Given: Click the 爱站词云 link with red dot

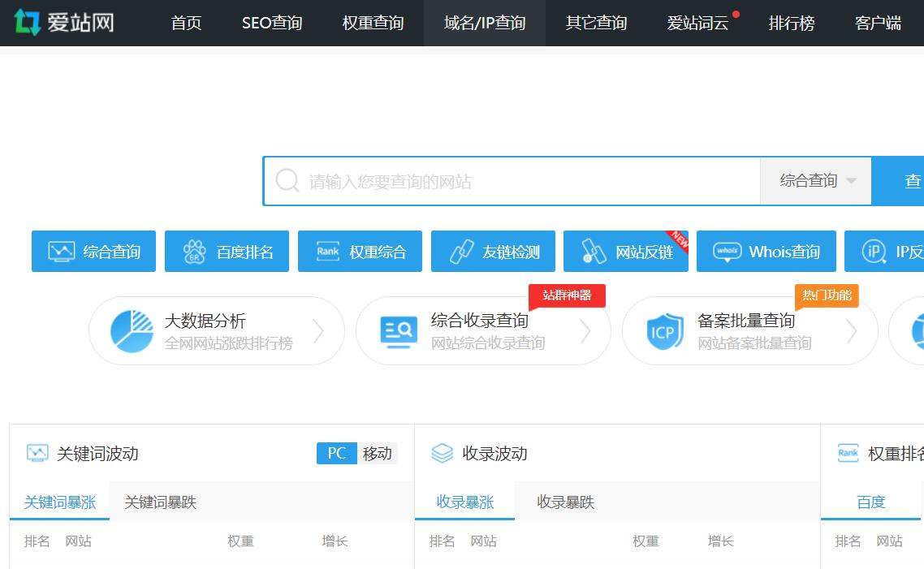Looking at the screenshot, I should point(698,24).
